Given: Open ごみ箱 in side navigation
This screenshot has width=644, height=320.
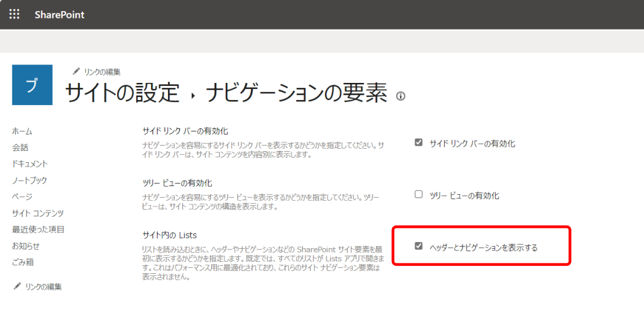Looking at the screenshot, I should click(23, 262).
